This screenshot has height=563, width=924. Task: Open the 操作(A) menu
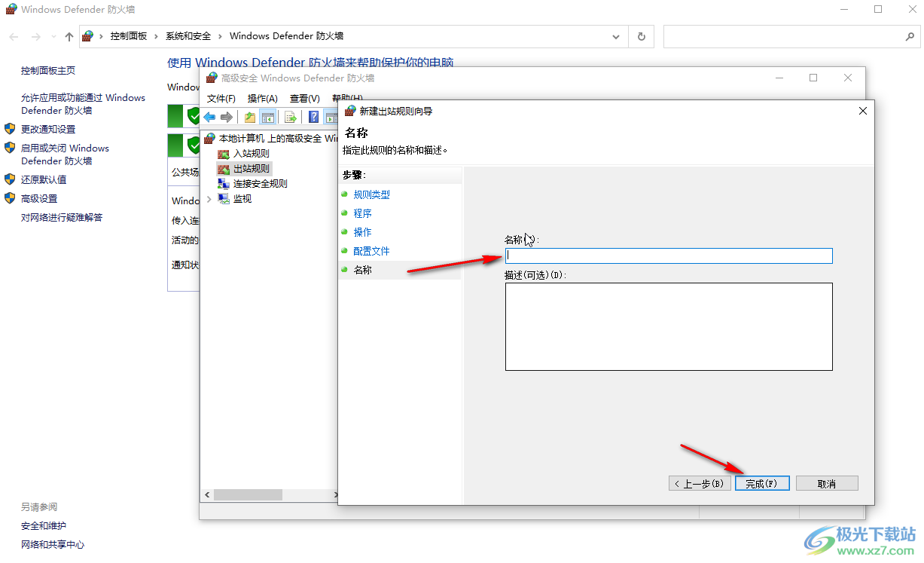[263, 99]
